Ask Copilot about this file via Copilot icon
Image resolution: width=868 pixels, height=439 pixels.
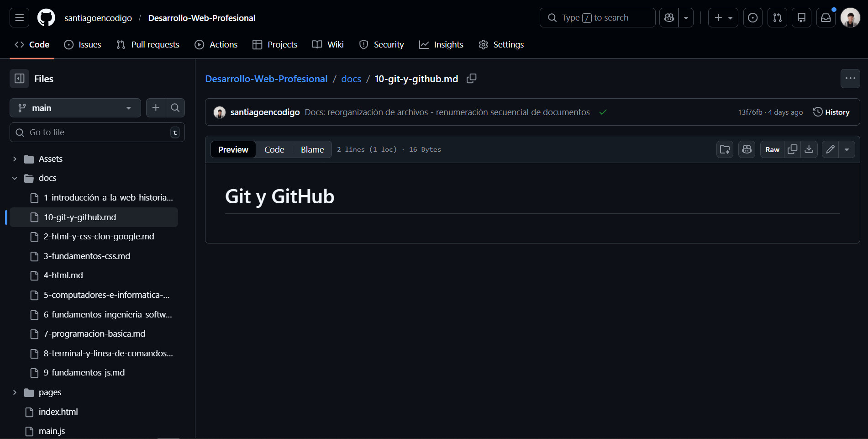point(747,149)
